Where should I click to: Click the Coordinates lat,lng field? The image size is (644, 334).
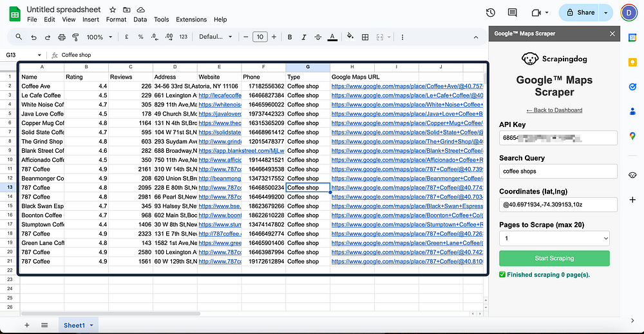tap(558, 204)
